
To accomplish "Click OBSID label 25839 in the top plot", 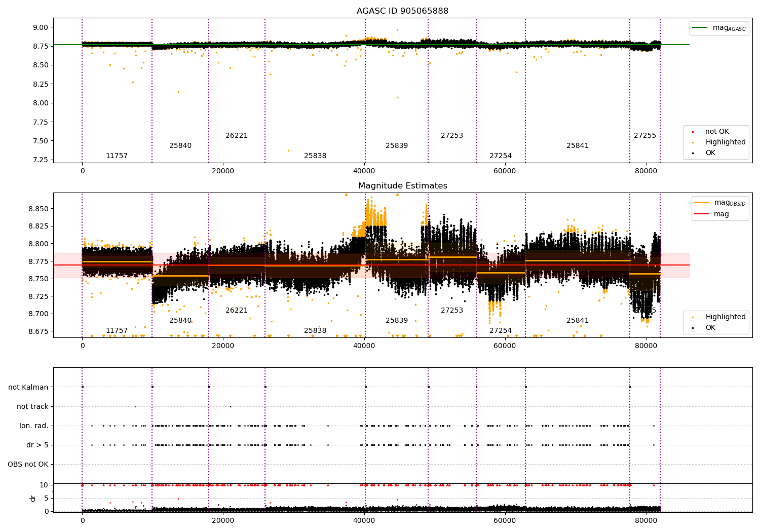I will coord(397,146).
